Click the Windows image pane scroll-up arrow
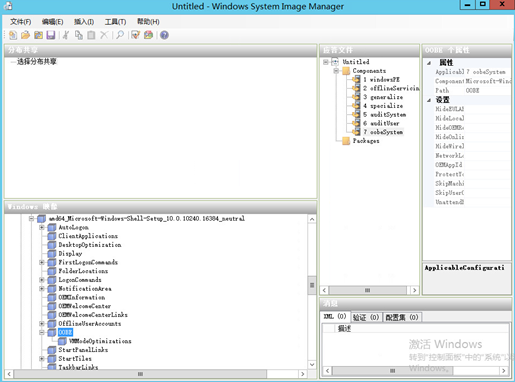The height and width of the screenshot is (382, 515). (x=312, y=219)
